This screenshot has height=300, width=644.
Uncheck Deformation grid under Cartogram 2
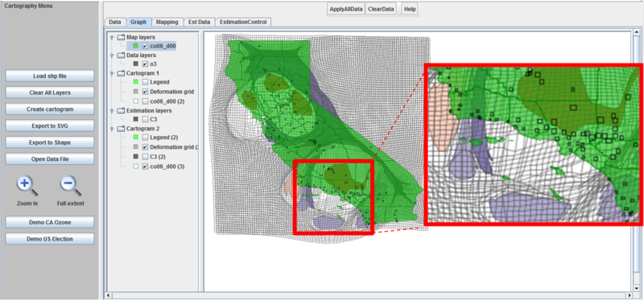145,147
